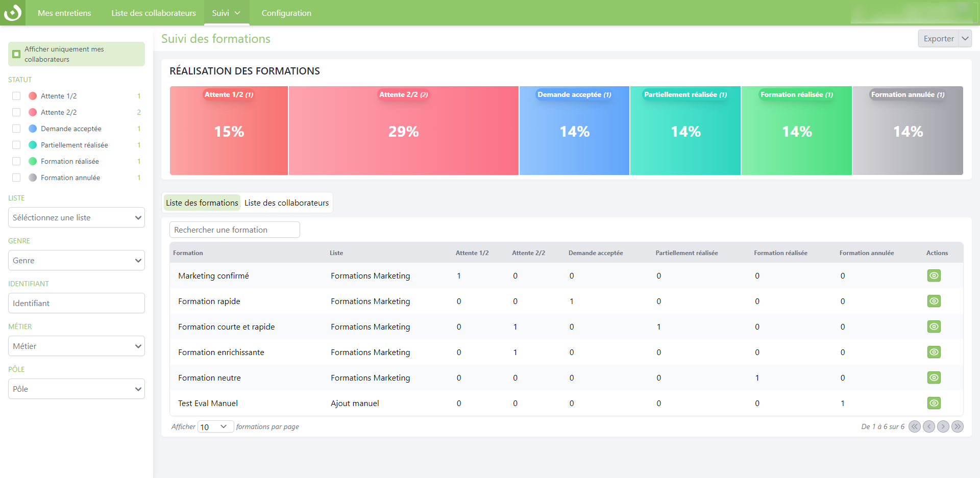
Task: Click the blue Demande acceptée 14% tile
Action: pos(574,131)
